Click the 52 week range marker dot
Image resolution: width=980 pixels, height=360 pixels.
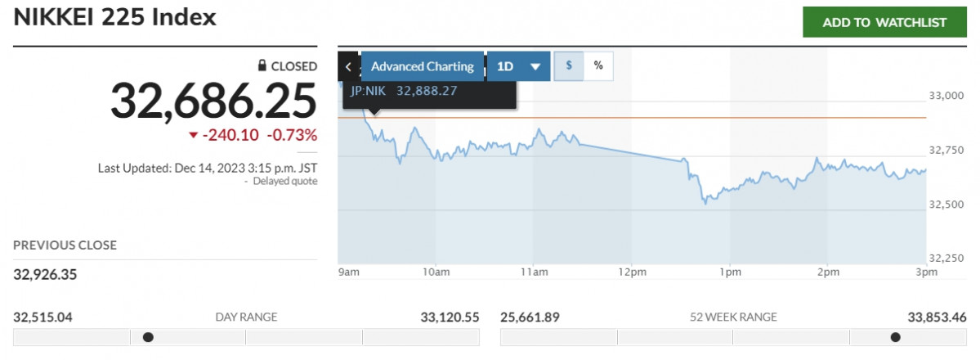point(895,336)
